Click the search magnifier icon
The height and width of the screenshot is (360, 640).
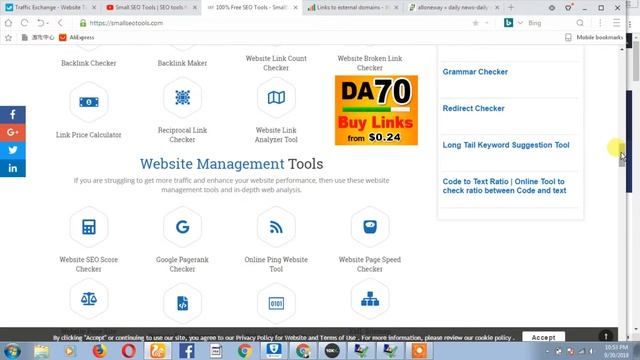pos(580,23)
